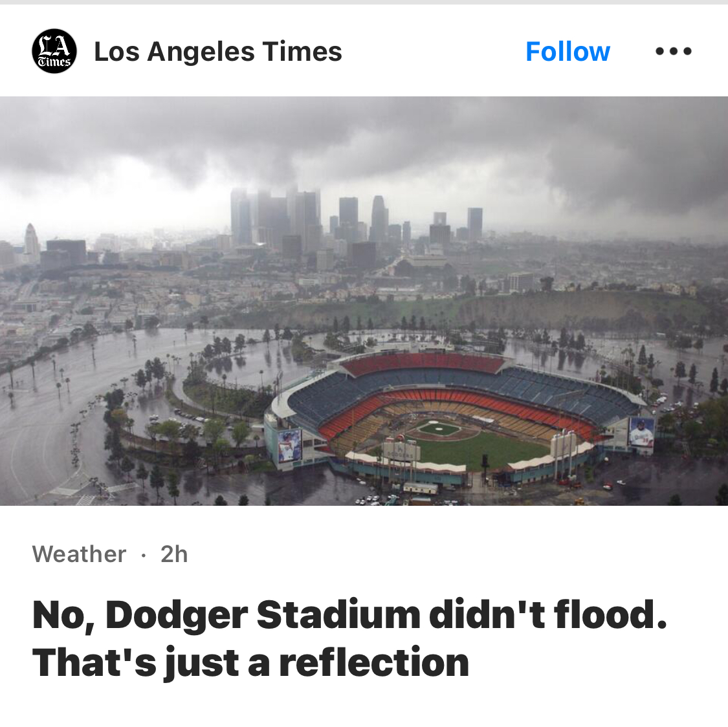The image size is (728, 727).
Task: Click the baseball diamond inside the stadium
Action: 439,429
